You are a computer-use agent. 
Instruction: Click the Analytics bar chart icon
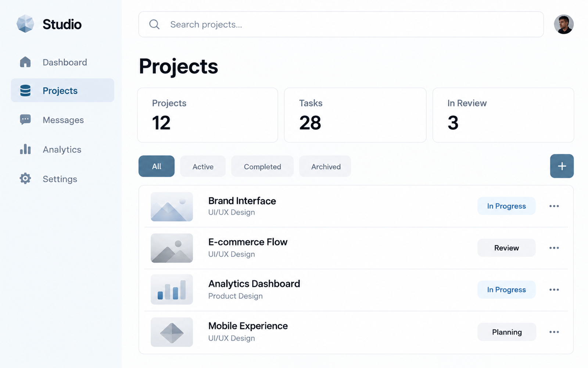(x=25, y=149)
